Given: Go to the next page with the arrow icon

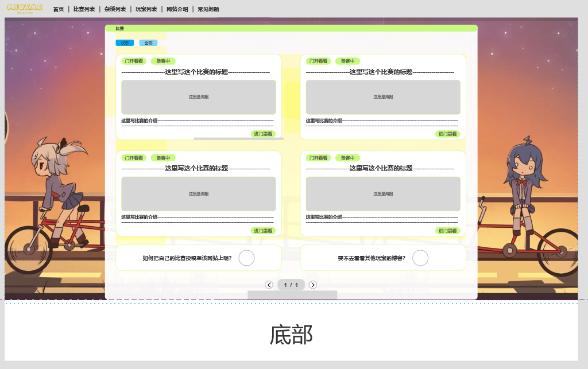Looking at the screenshot, I should point(313,285).
